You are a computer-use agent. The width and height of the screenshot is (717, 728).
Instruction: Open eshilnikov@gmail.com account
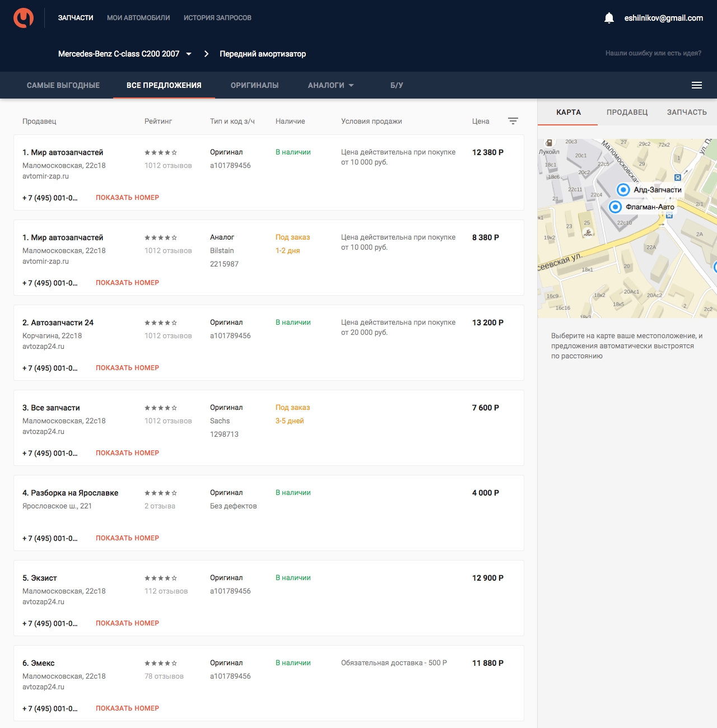click(664, 18)
